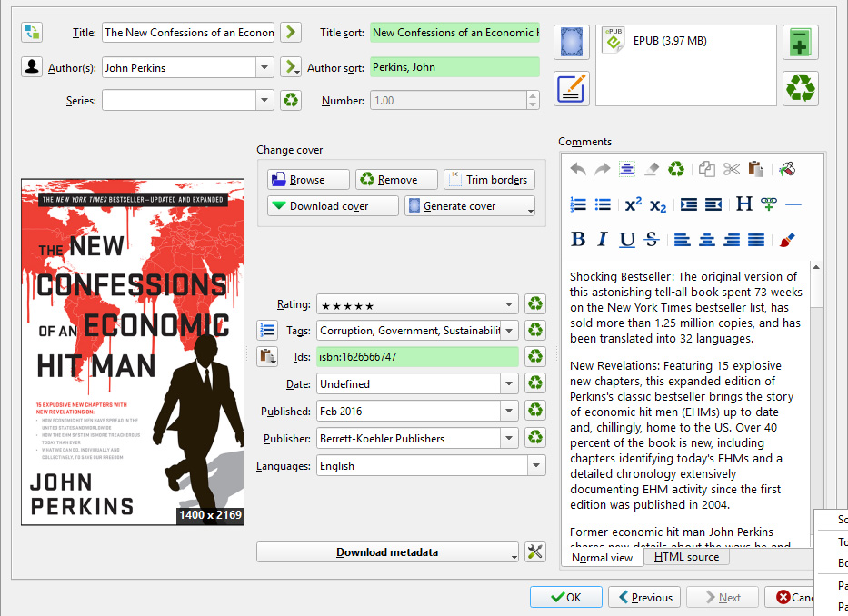
Task: Toggle italic formatting in comments
Action: (x=602, y=240)
